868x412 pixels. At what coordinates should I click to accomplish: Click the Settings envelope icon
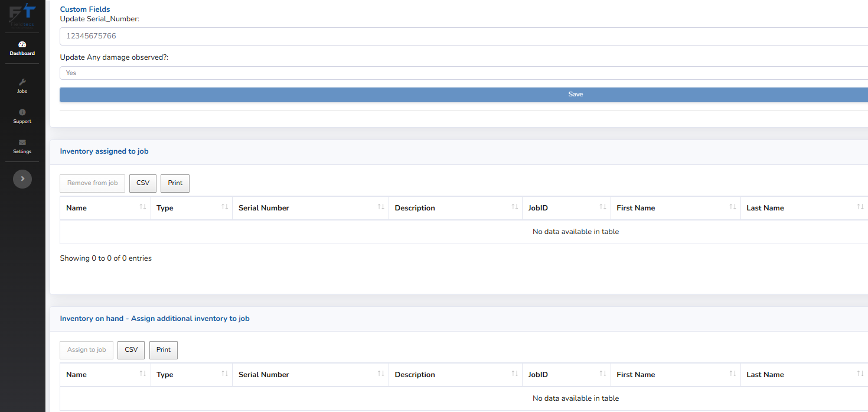pos(22,142)
